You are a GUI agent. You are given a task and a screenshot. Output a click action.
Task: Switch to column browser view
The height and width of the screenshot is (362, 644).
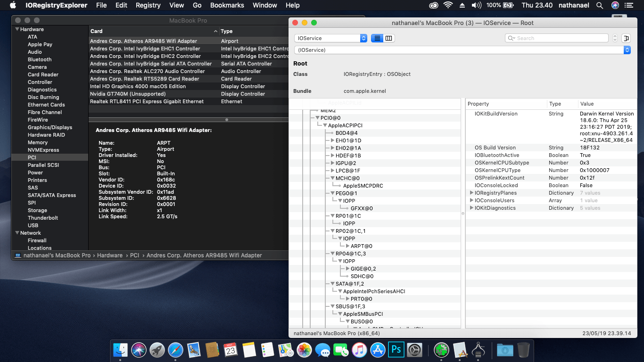click(389, 38)
